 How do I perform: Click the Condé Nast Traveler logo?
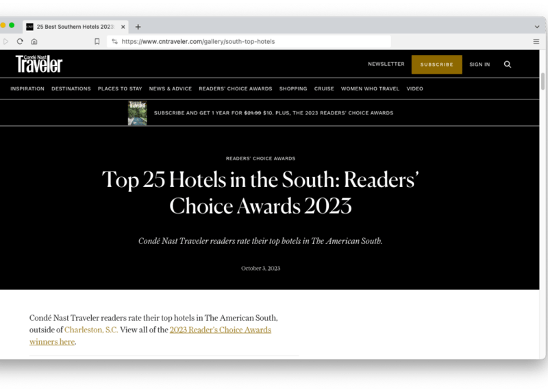click(39, 64)
